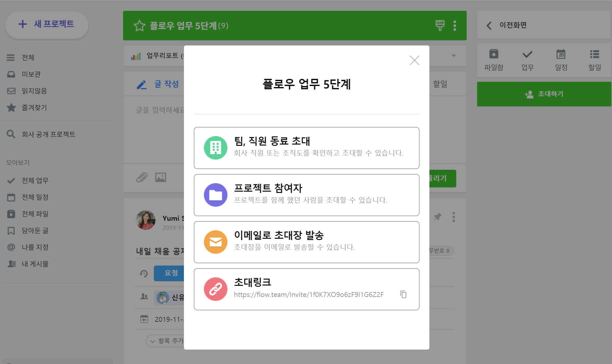Click the start date calendar icon
The width and height of the screenshot is (612, 364).
[144, 319]
